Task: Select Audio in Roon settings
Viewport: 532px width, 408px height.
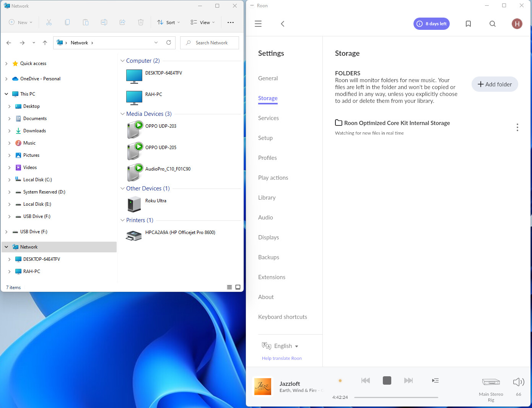Action: [x=265, y=218]
